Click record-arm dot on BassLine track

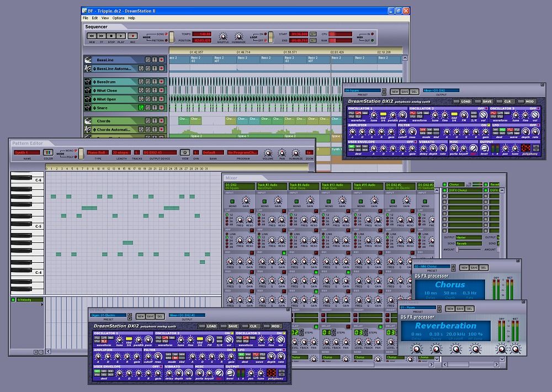161,60
